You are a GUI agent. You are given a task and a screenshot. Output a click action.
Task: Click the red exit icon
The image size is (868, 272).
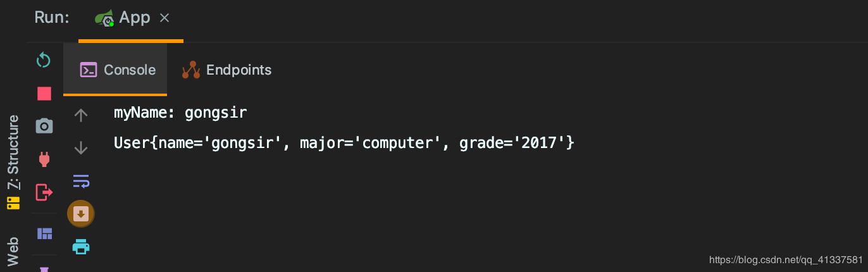pos(44,191)
